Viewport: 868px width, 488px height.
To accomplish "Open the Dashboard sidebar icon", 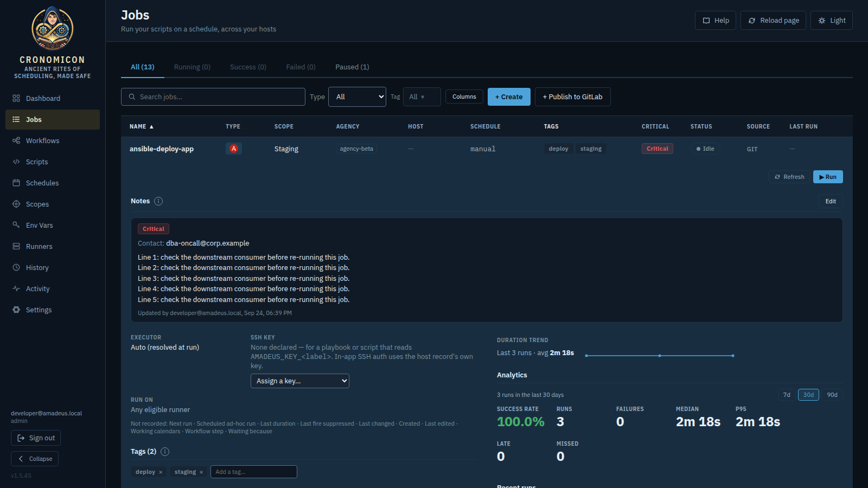I will 16,98.
